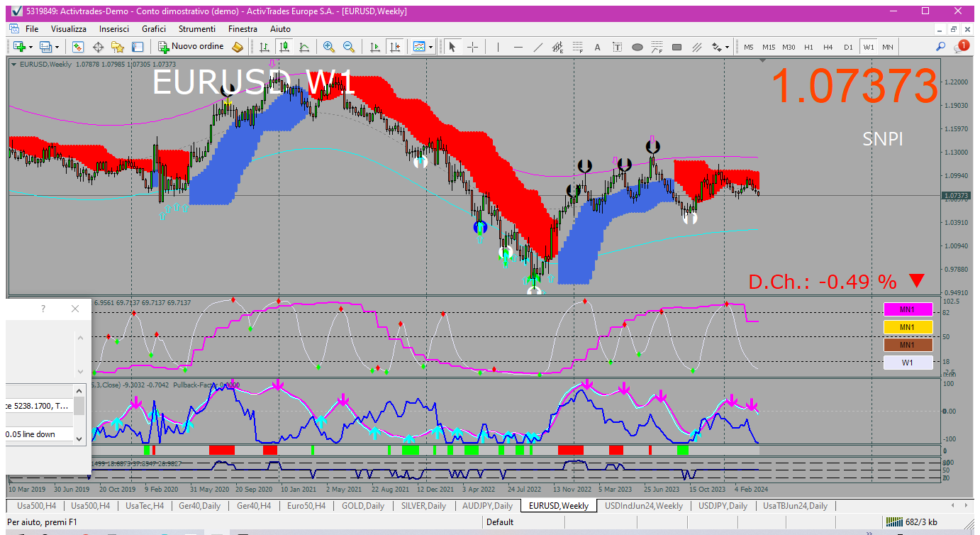Open the Aiuto menu
The width and height of the screenshot is (980, 535).
[x=280, y=29]
